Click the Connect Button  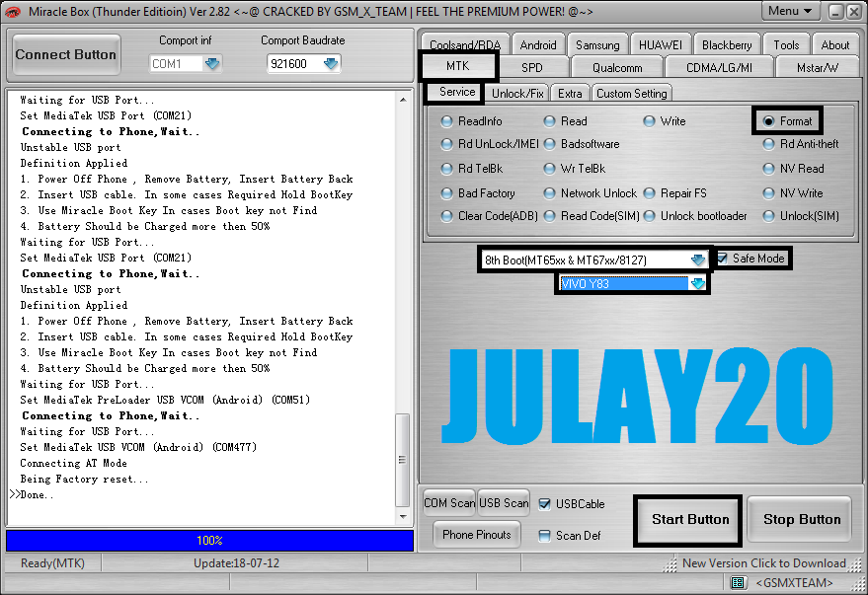(x=66, y=54)
